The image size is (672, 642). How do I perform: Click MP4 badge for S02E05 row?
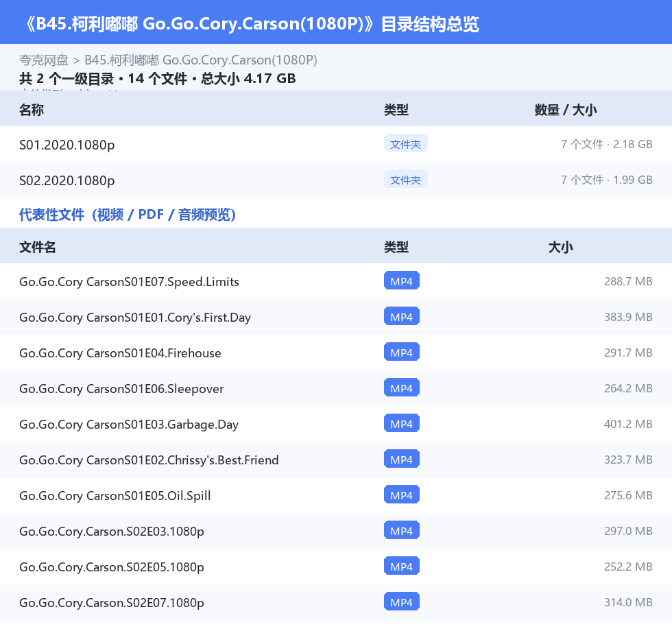(x=402, y=566)
